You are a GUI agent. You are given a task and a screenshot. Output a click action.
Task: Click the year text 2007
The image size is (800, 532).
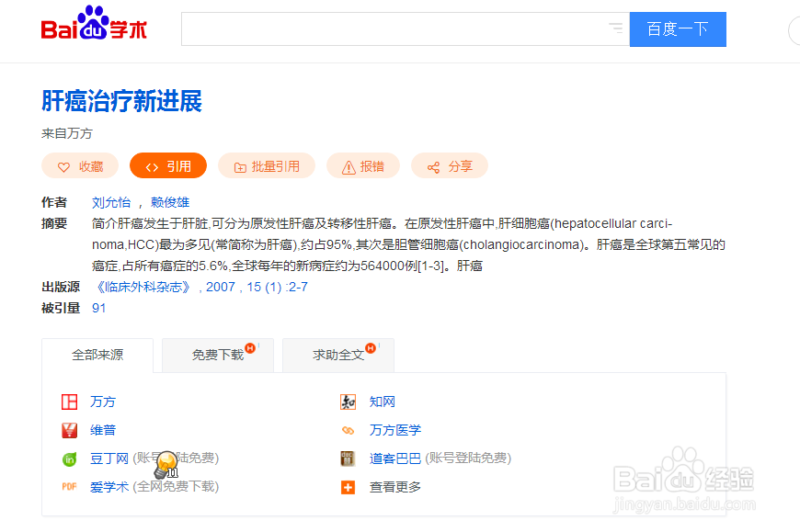tap(221, 287)
